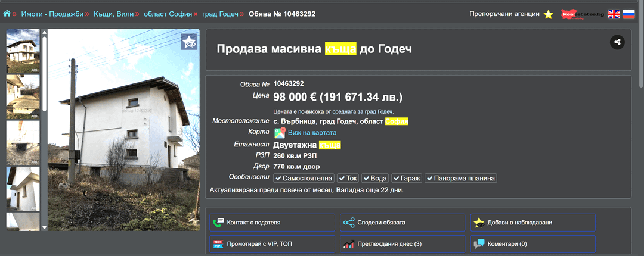Toggle the Самостоятелна feature tag

(304, 178)
